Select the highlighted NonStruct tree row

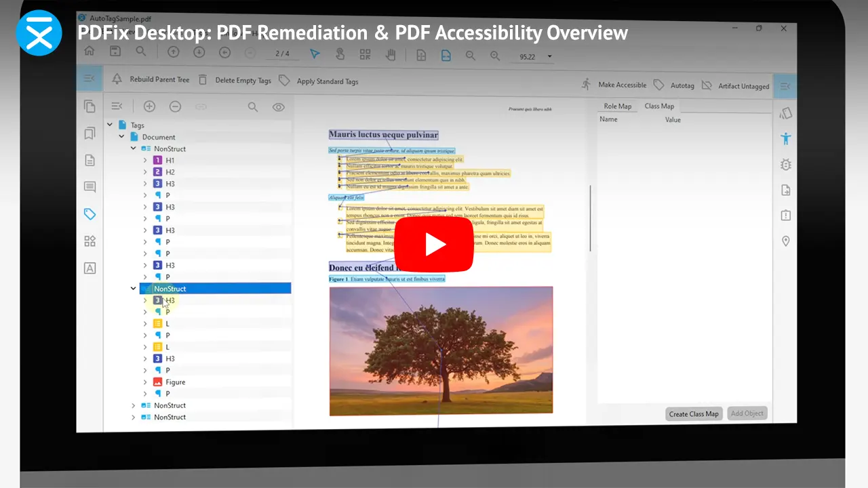click(x=216, y=289)
